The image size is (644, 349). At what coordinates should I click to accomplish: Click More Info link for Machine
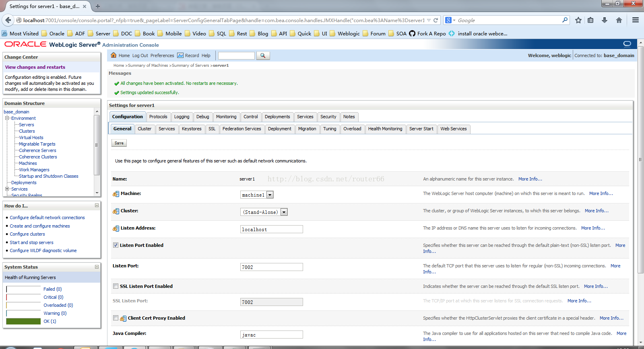click(x=601, y=193)
